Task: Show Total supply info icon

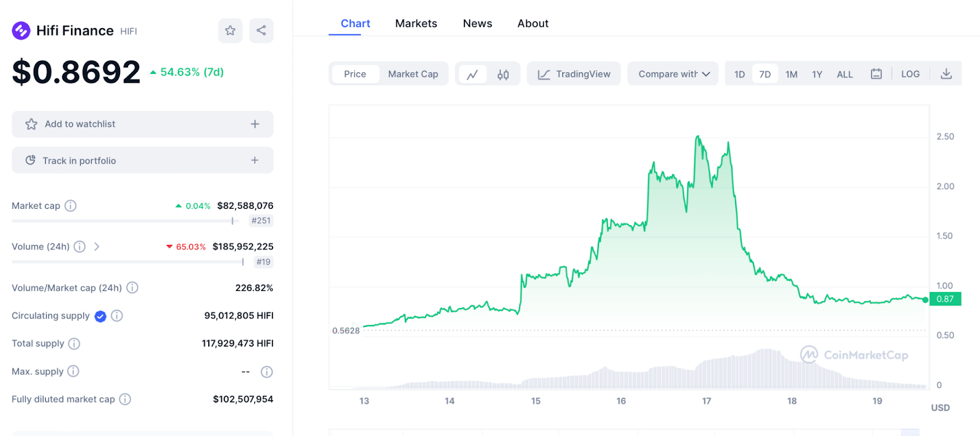Action: tap(74, 344)
